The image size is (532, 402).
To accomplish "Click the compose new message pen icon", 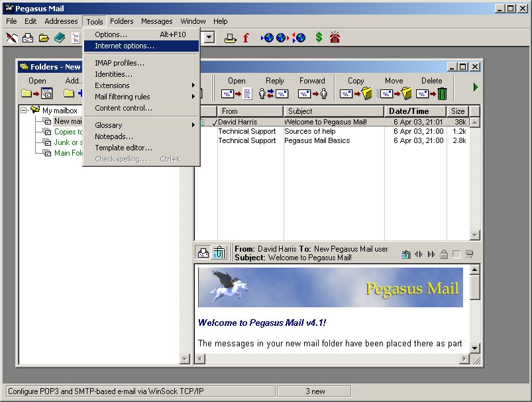I will (12, 38).
